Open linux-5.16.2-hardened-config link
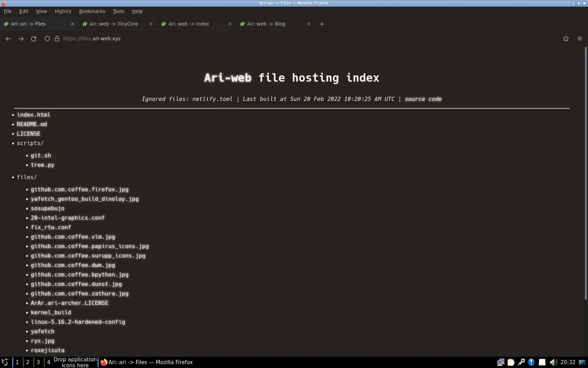Image resolution: width=588 pixels, height=368 pixels. (78, 322)
